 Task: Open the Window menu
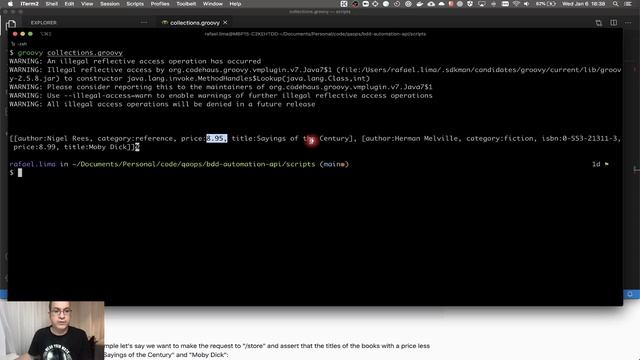coord(213,4)
